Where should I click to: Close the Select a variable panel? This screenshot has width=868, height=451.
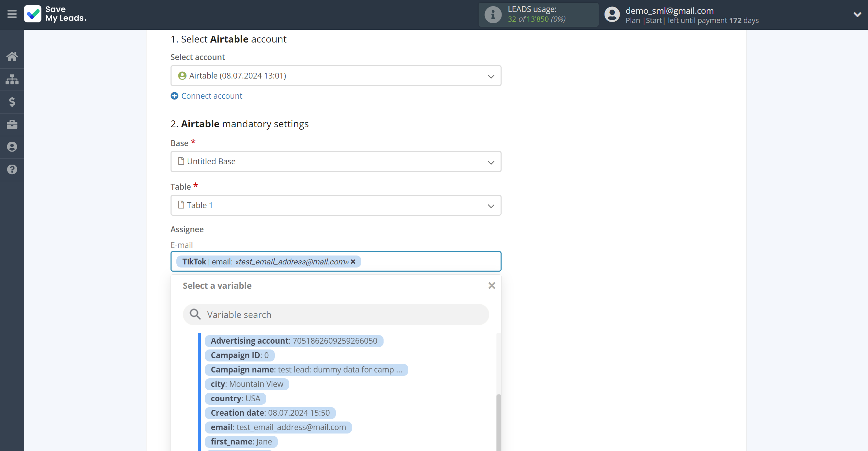point(492,286)
